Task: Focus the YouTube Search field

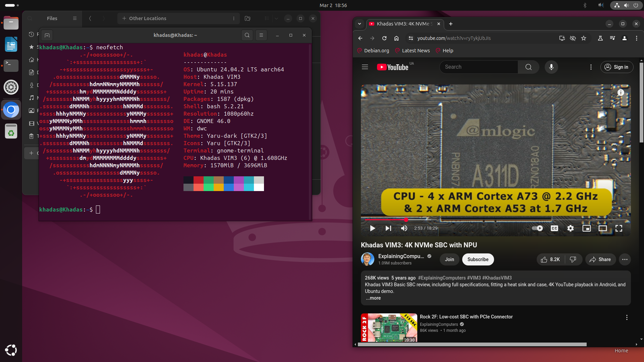Action: 479,67
